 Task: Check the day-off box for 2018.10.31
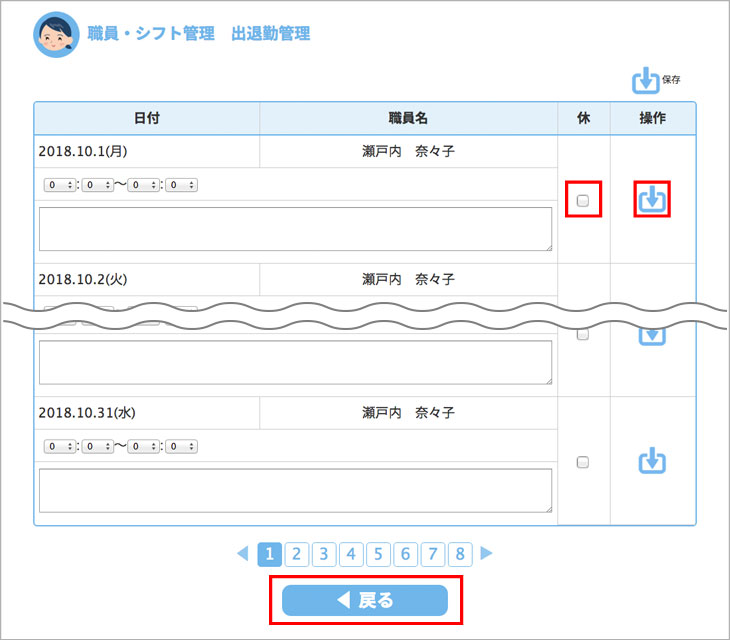pos(583,462)
